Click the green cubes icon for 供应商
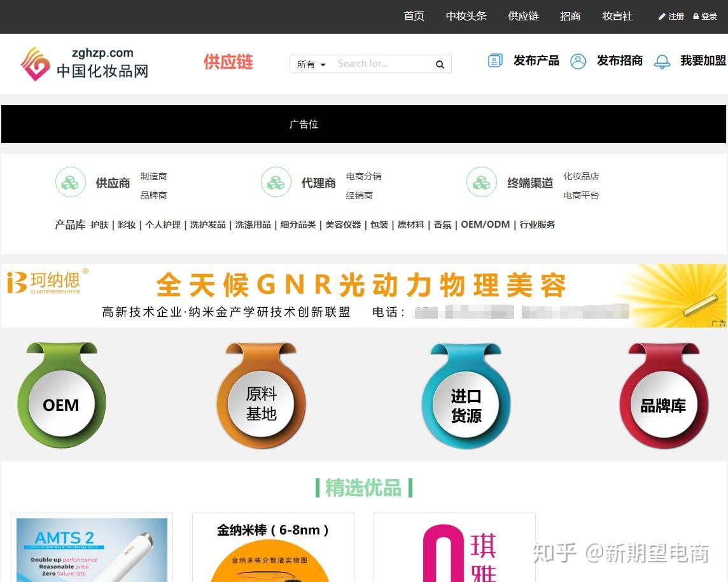 [71, 182]
